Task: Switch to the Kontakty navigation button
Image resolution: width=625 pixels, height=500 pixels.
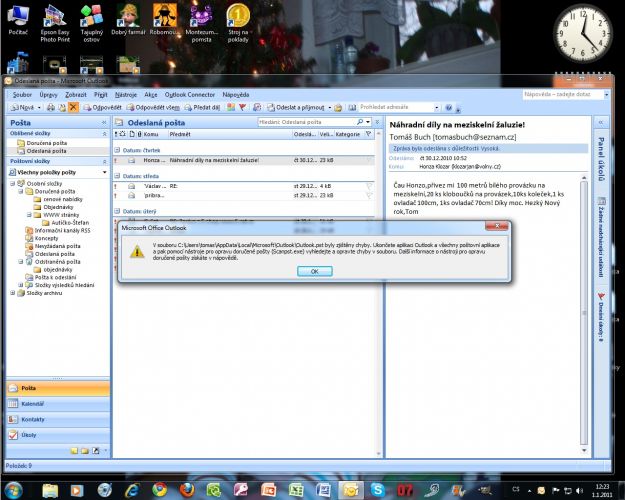Action: (x=58, y=419)
